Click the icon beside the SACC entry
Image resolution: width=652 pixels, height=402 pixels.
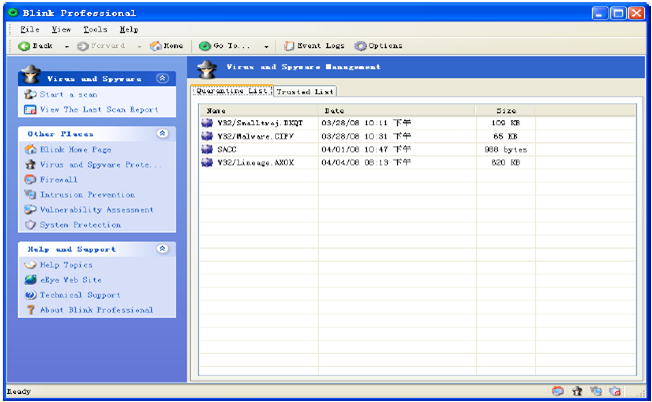click(x=207, y=149)
